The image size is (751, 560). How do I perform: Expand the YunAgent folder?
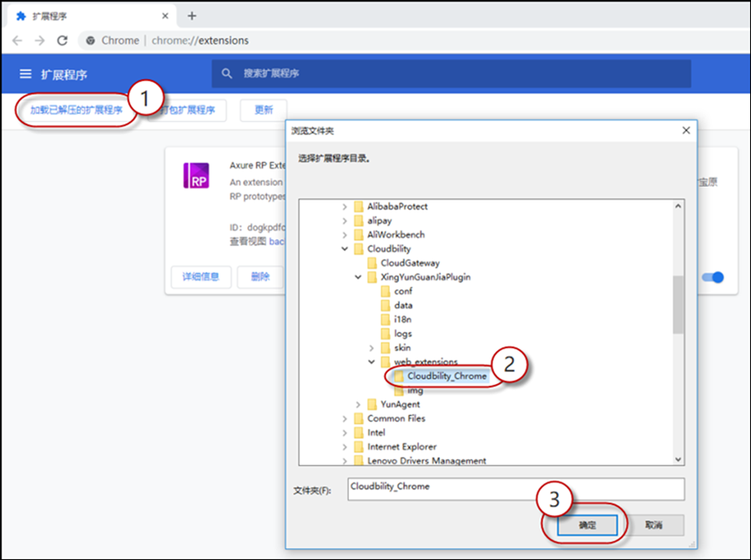(x=358, y=405)
